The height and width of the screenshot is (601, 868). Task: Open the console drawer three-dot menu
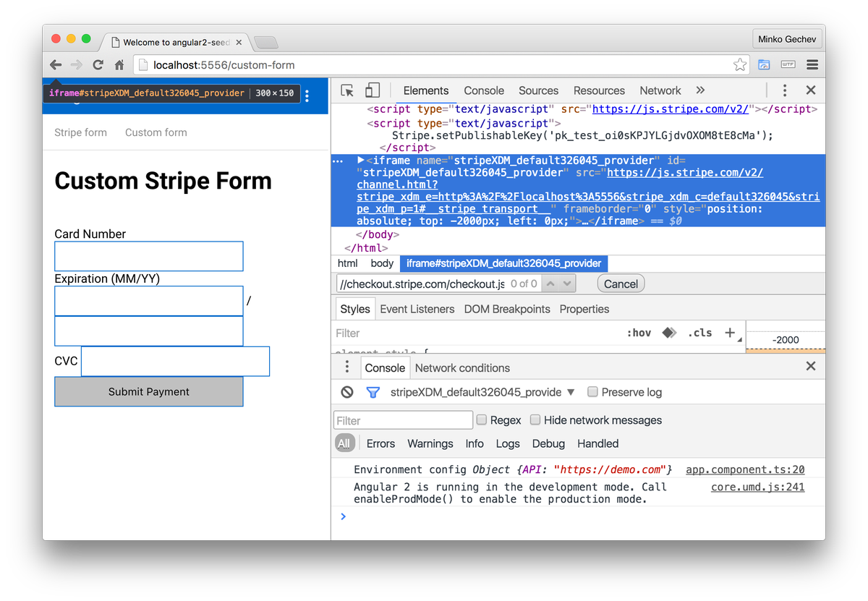pos(347,367)
